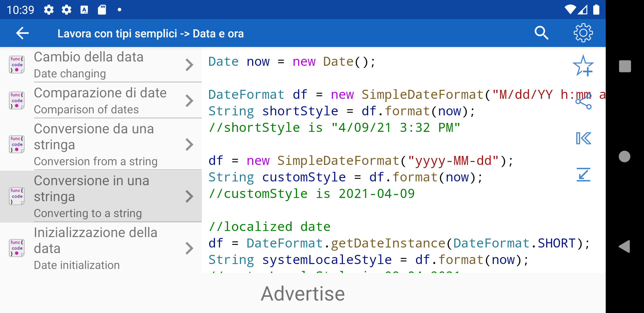This screenshot has height=313, width=644.
Task: Share the code snippet
Action: pos(583,101)
